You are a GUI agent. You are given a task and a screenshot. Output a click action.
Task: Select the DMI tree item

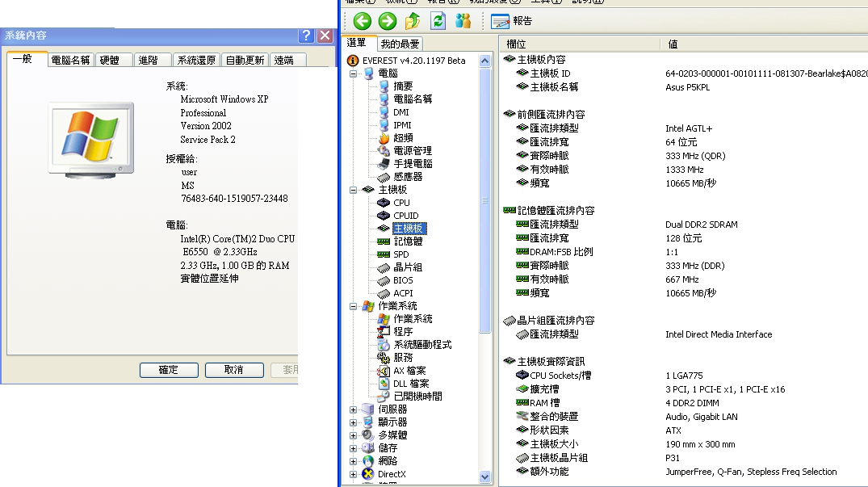click(400, 112)
